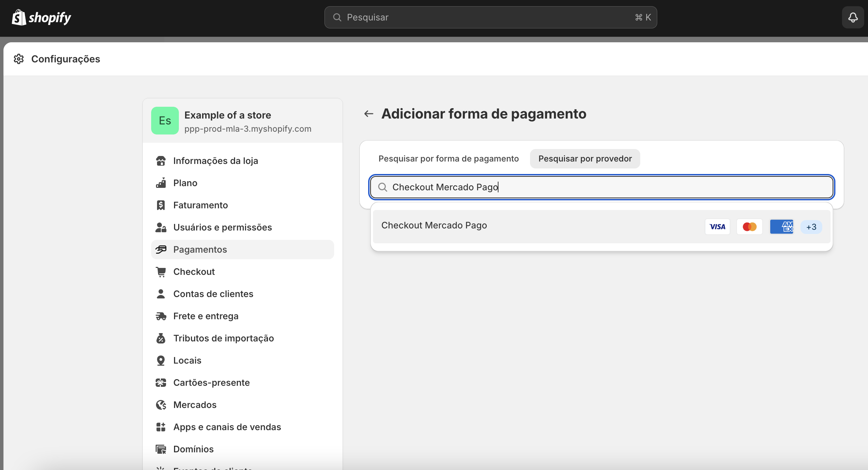Open Informações da loja settings
The image size is (868, 470).
coord(243,161)
